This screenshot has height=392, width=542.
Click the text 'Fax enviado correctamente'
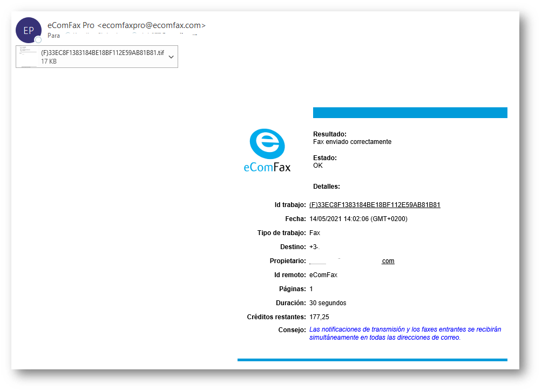click(352, 142)
